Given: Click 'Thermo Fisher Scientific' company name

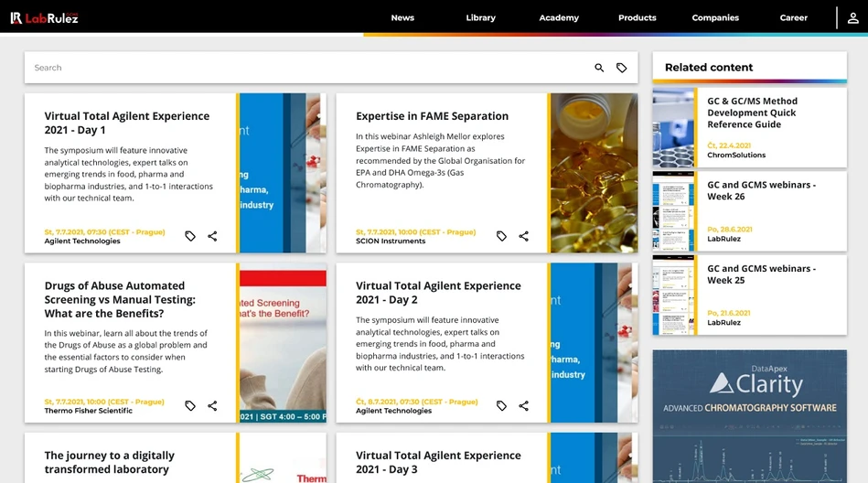Looking at the screenshot, I should click(x=88, y=411).
